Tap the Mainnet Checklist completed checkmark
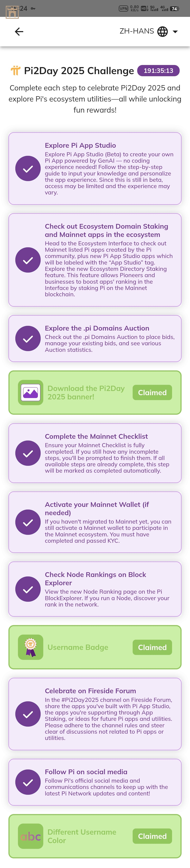The width and height of the screenshot is (190, 868). click(28, 453)
